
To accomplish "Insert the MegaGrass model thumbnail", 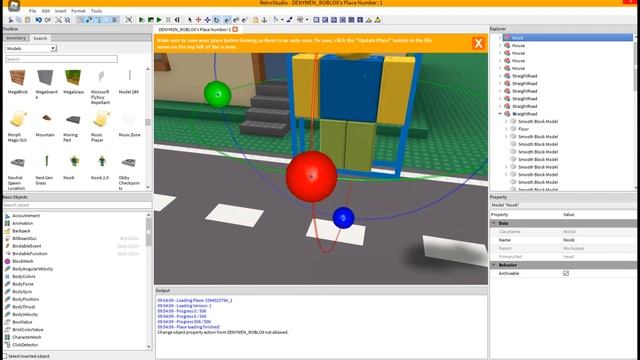I will 73,78.
